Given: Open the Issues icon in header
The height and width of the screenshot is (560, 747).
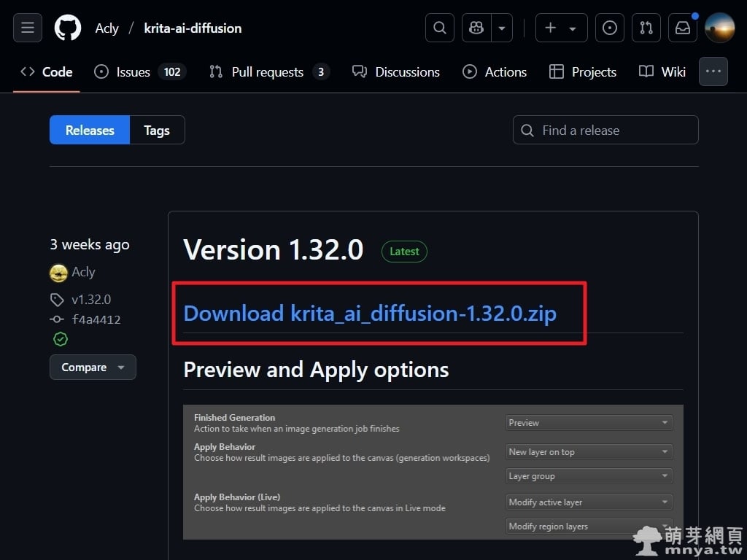Looking at the screenshot, I should click(x=610, y=28).
